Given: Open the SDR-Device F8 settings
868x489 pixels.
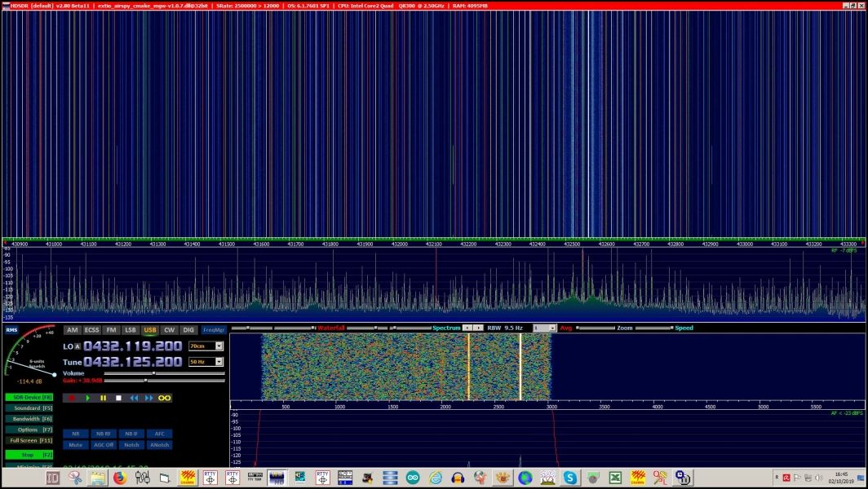Looking at the screenshot, I should pos(29,397).
